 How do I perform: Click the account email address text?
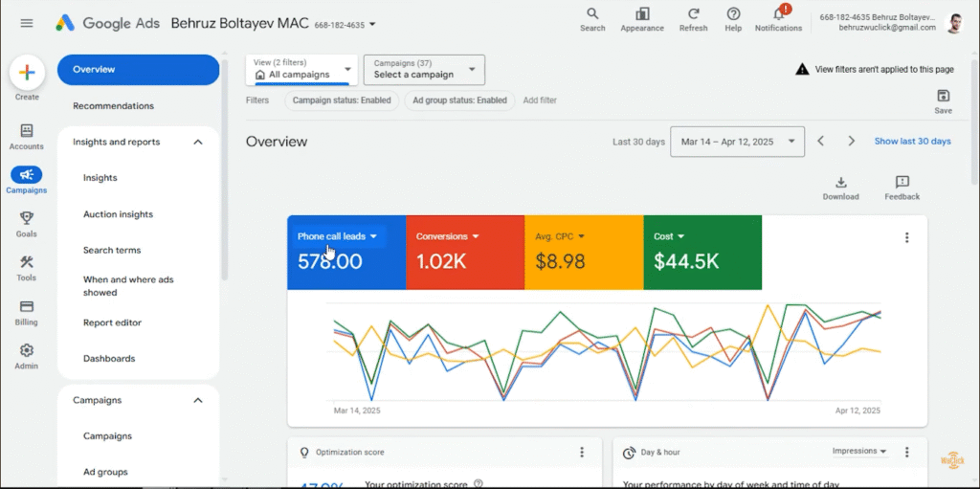(887, 28)
